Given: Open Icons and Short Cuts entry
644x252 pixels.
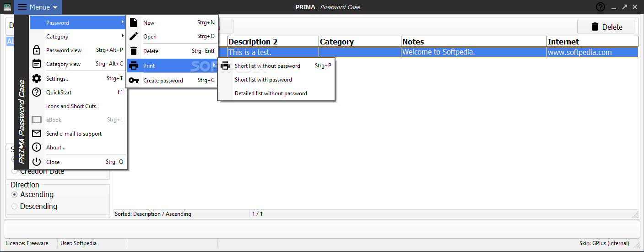Looking at the screenshot, I should click(78, 106).
